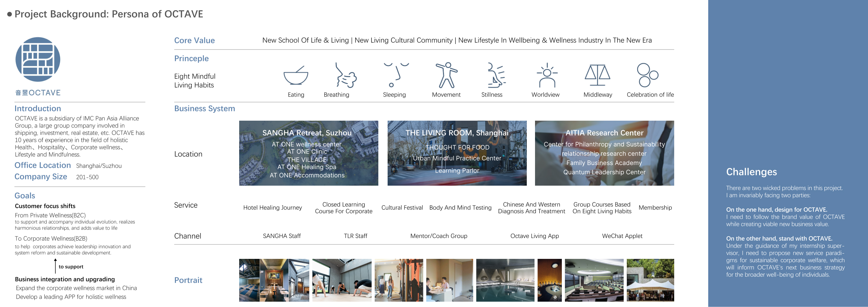Open the desk consultation photo

coord(449,280)
